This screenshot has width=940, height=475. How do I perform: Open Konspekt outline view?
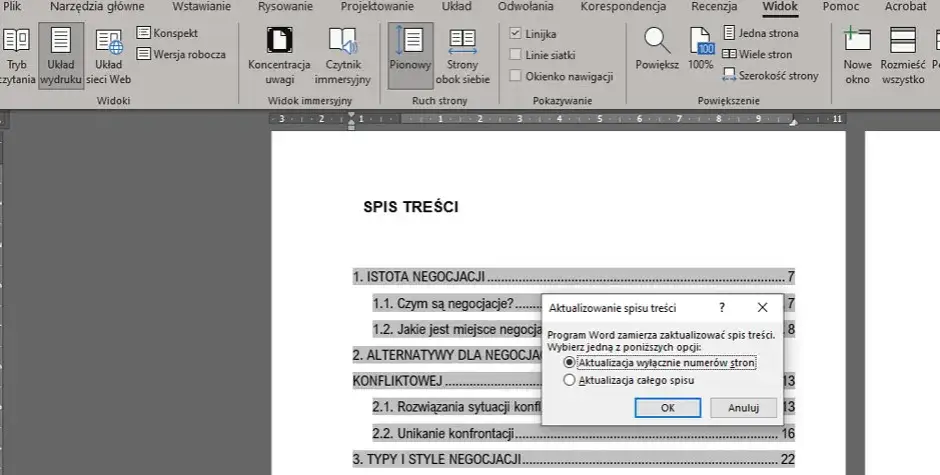pos(167,33)
